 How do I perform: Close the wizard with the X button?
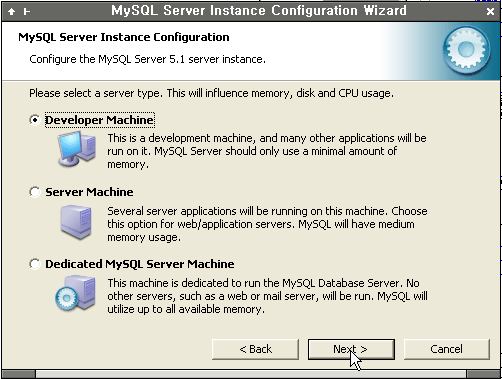(490, 12)
